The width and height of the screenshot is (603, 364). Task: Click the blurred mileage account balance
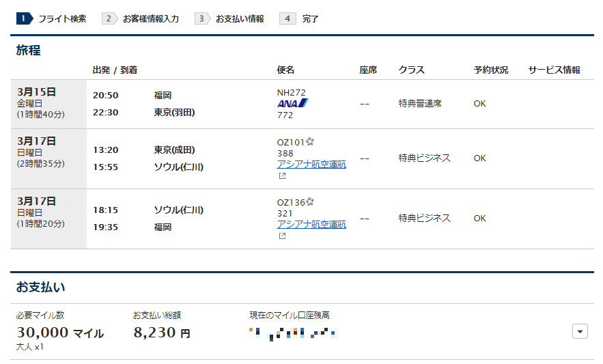click(294, 333)
